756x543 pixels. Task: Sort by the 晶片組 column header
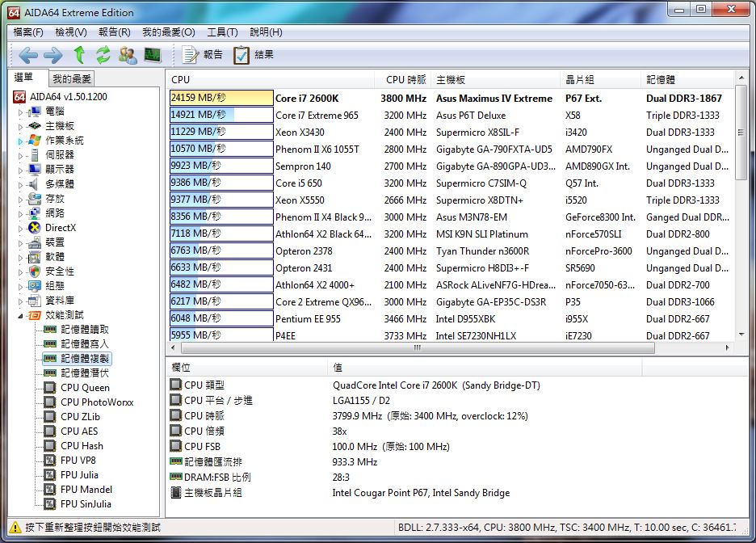[601, 80]
